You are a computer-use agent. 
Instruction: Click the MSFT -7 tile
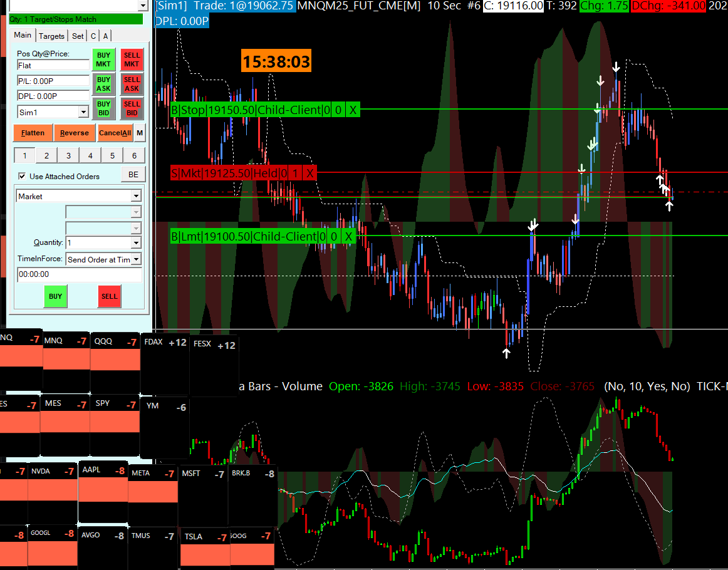pyautogui.click(x=203, y=495)
